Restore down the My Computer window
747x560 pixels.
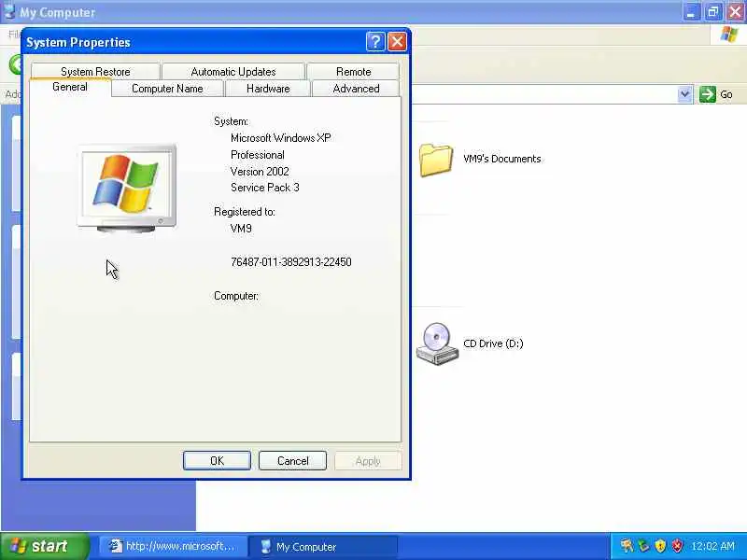coord(713,12)
